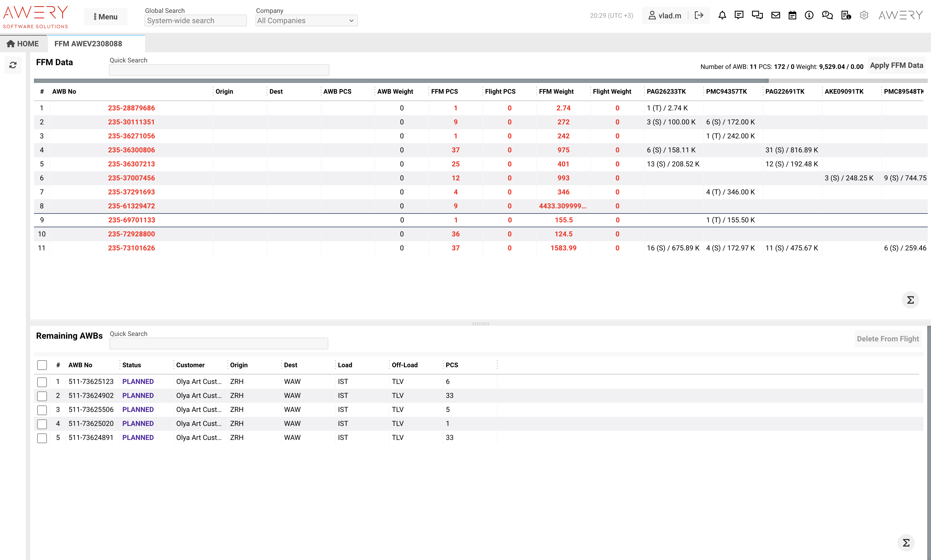Click the Global Search input field

click(x=195, y=21)
